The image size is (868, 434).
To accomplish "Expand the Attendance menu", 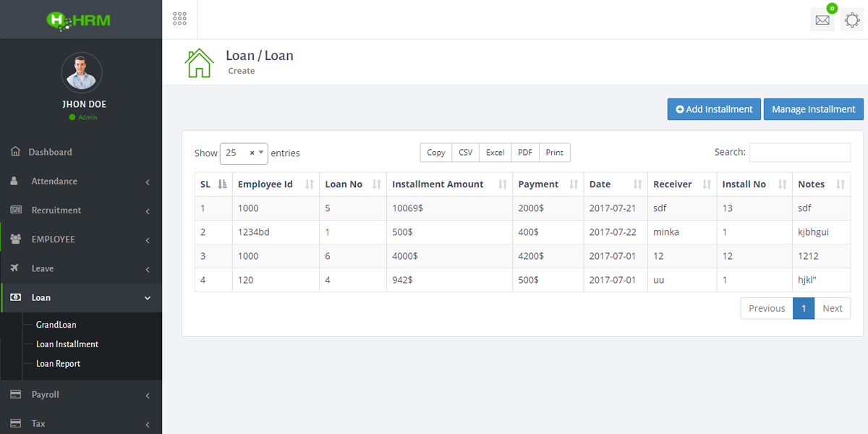I will point(81,182).
